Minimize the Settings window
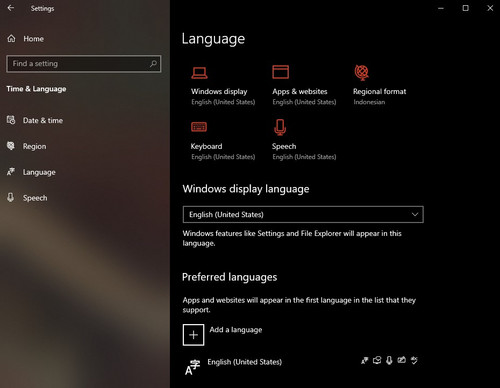Viewport: 500px width, 388px height. tap(441, 8)
